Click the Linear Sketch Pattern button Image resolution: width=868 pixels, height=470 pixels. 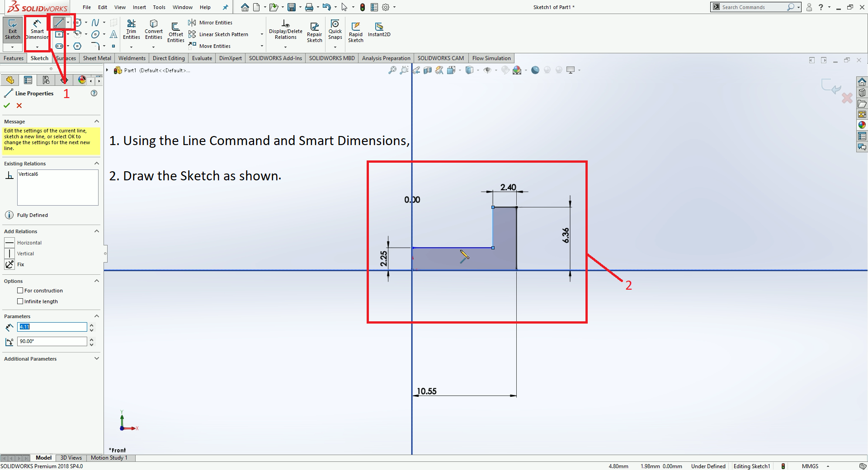pyautogui.click(x=219, y=34)
